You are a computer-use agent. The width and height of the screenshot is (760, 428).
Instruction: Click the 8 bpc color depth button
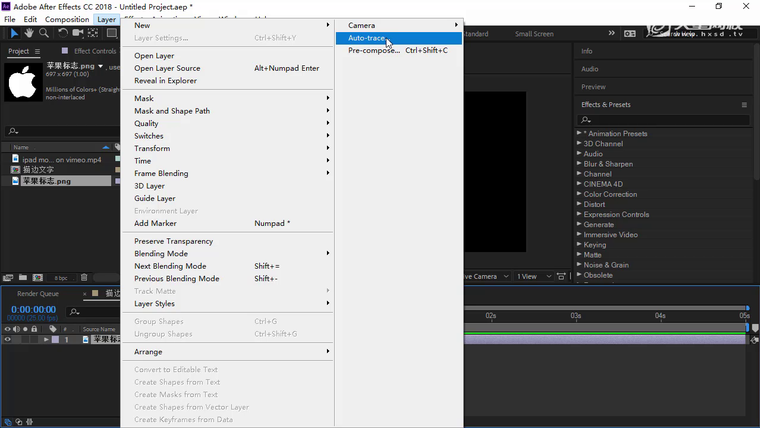[60, 277]
